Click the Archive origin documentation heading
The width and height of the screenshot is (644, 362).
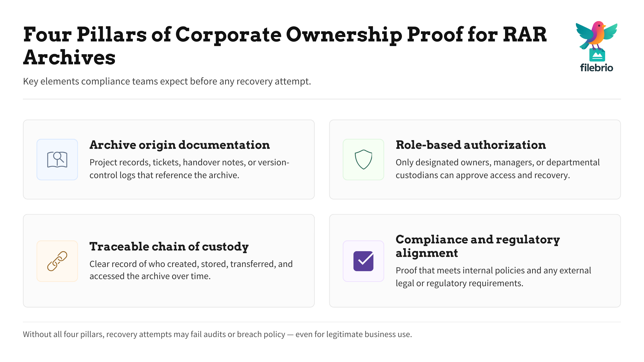point(180,145)
